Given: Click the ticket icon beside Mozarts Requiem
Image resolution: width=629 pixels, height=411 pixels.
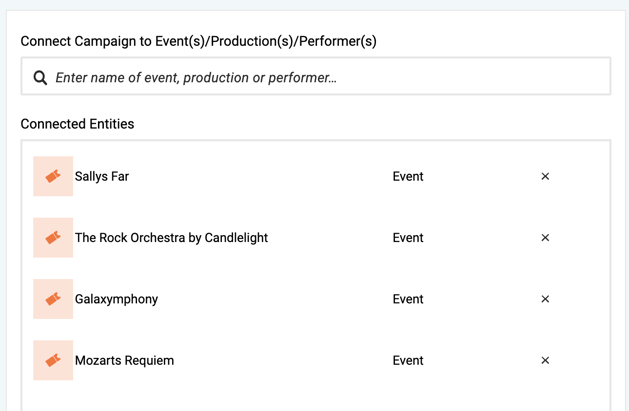Looking at the screenshot, I should [53, 360].
